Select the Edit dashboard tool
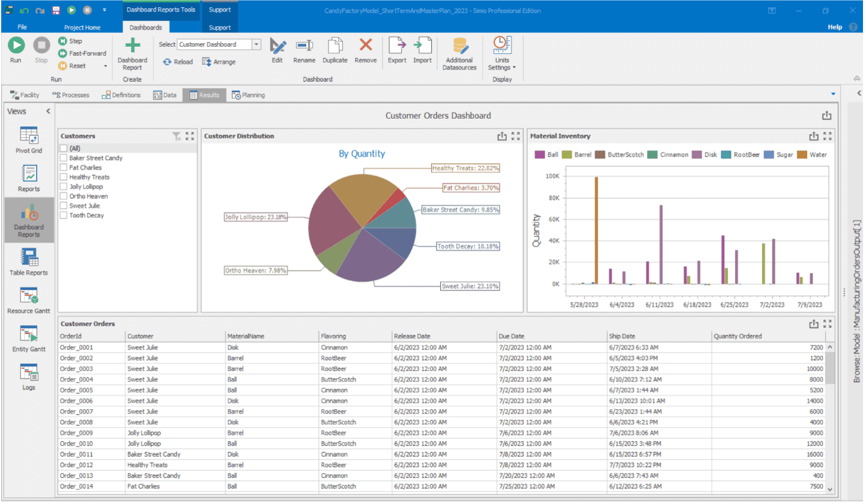Viewport: 866px width, 504px height. 277,51
